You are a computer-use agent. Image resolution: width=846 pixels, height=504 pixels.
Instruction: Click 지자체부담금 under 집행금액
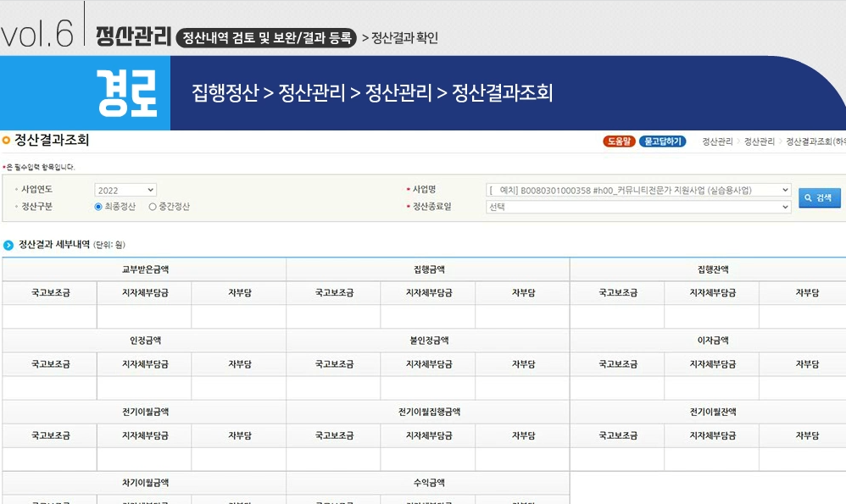[428, 293]
